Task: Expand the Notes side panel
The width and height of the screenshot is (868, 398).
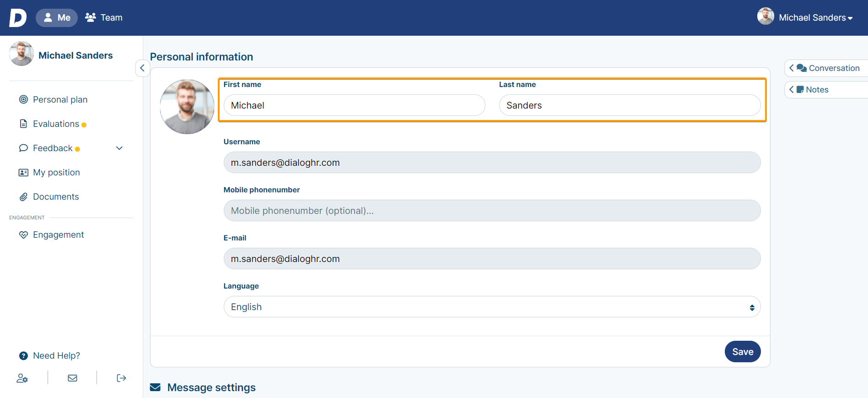Action: (826, 89)
